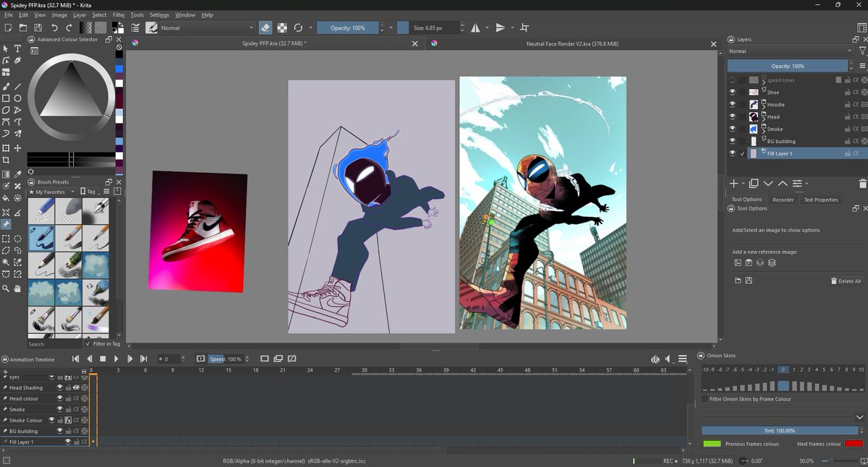Jump to the first frame
The image size is (868, 467).
(x=76, y=359)
